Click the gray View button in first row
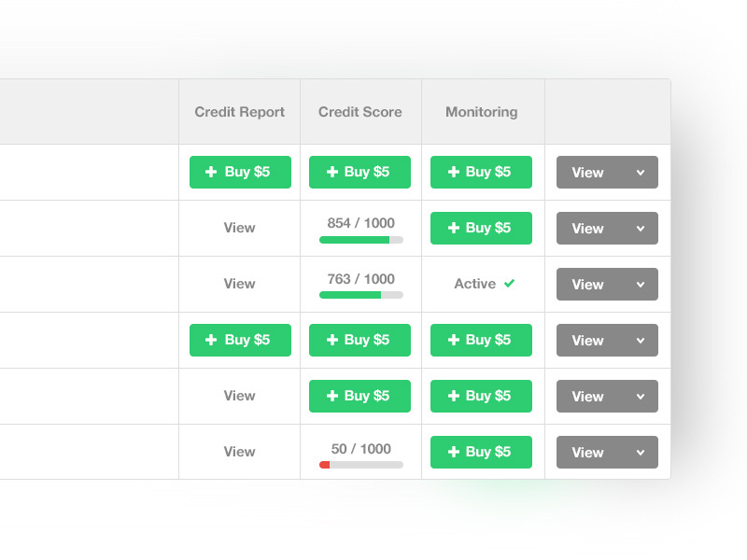 607,172
